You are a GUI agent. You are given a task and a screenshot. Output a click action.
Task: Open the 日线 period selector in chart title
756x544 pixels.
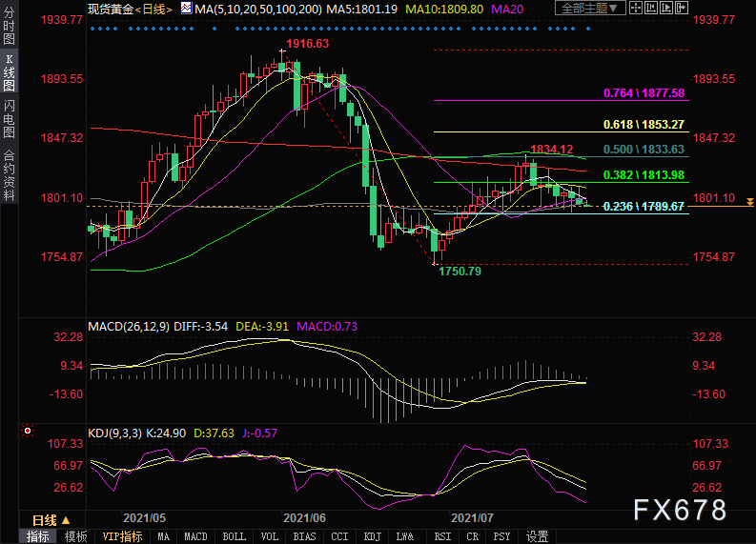(153, 10)
